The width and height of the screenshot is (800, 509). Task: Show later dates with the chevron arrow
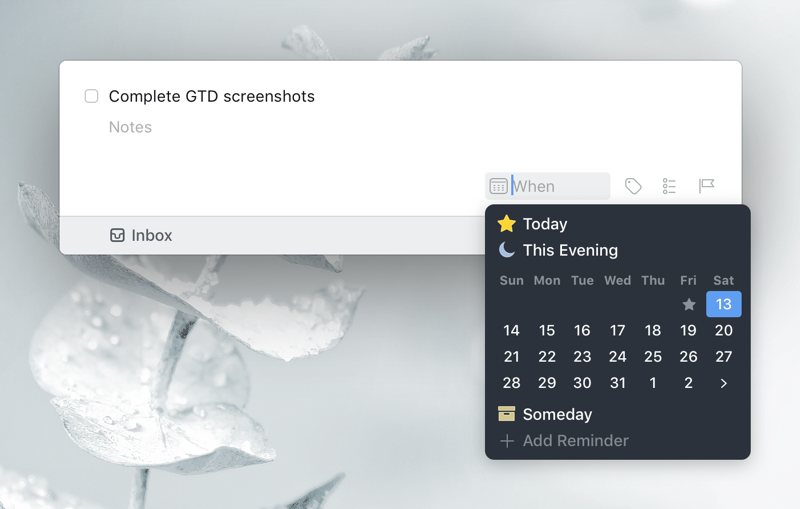click(723, 384)
